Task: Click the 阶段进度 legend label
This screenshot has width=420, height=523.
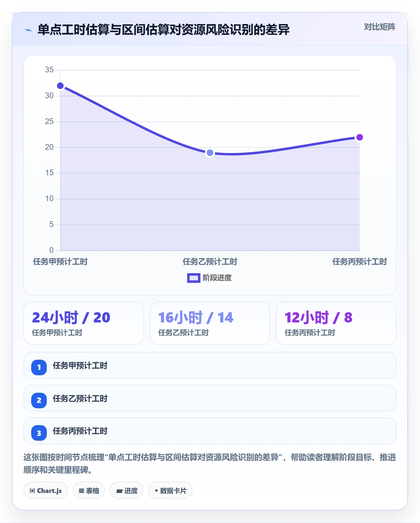Action: tap(217, 278)
